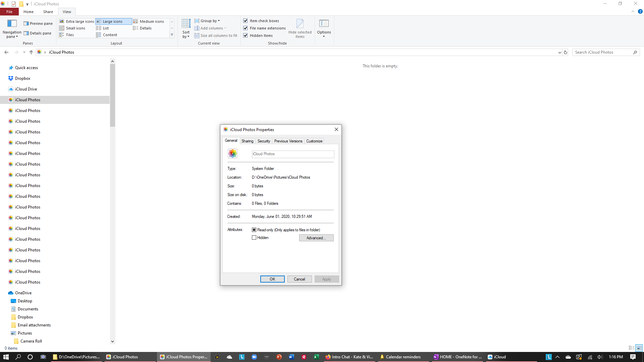The image size is (644, 362).
Task: Click the navigation pane scroll-down arrow
Action: (112, 342)
